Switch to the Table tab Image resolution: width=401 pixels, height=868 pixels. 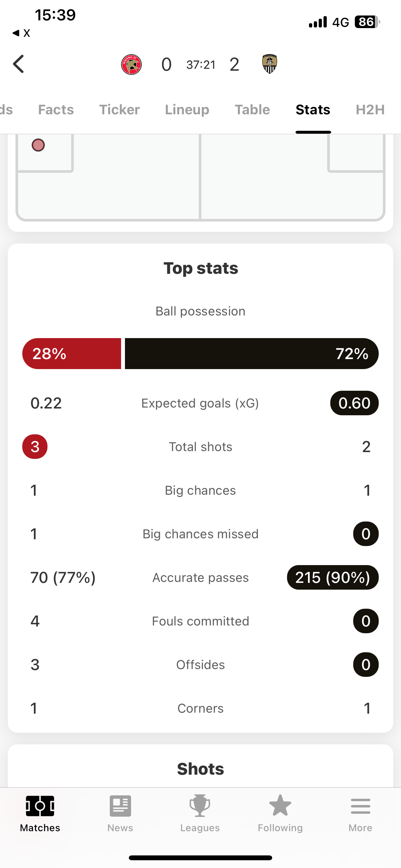(x=252, y=109)
